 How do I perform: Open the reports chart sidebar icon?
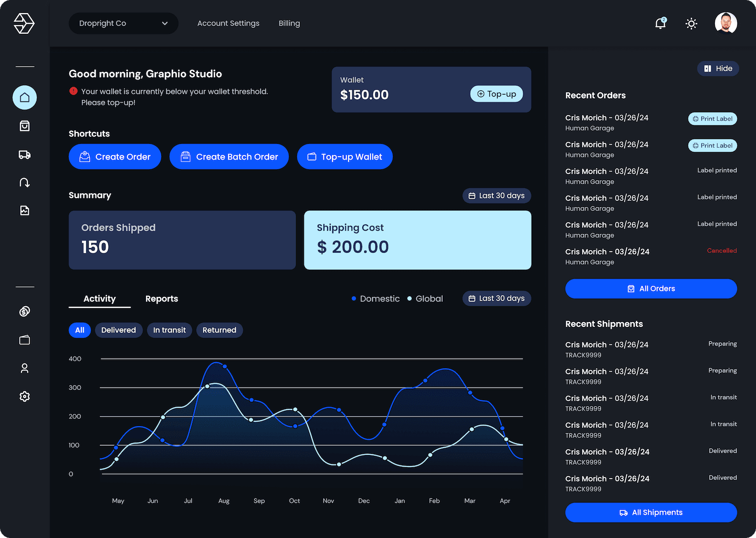tap(25, 211)
